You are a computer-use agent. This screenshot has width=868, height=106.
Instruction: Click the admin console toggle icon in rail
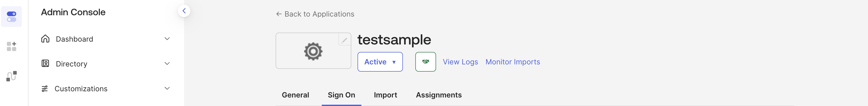pos(11,17)
